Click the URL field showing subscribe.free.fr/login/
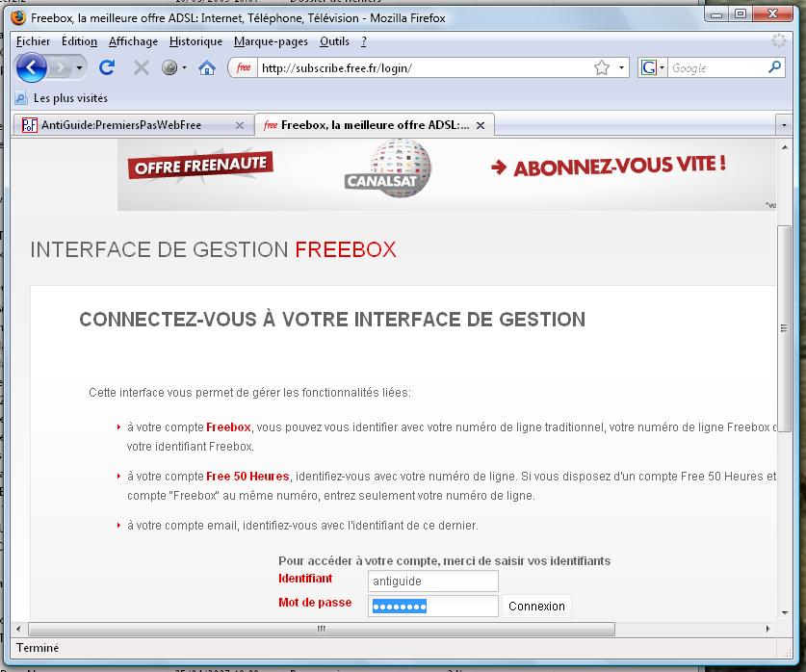Screen dimensions: 806x672 (x=424, y=67)
